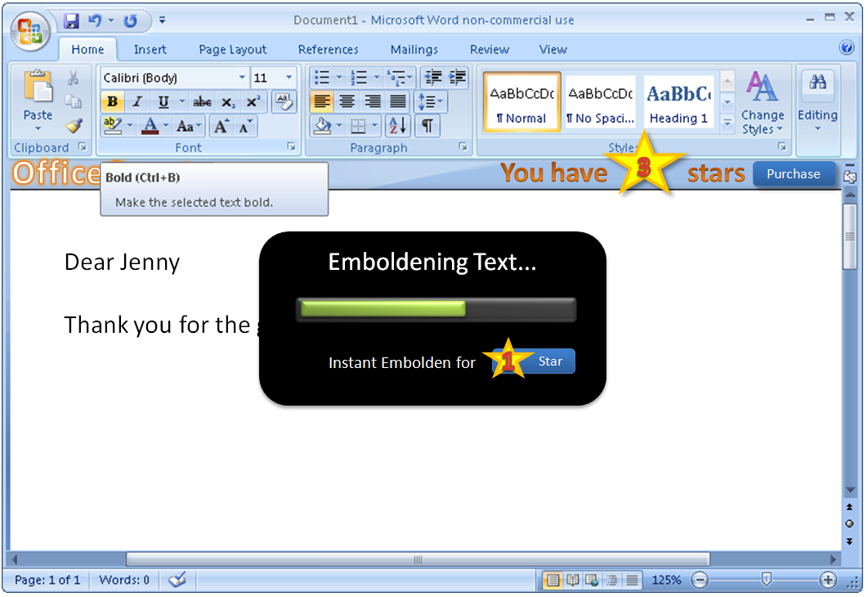Apply shading with the paint bucket
This screenshot has width=868, height=597.
click(x=322, y=126)
